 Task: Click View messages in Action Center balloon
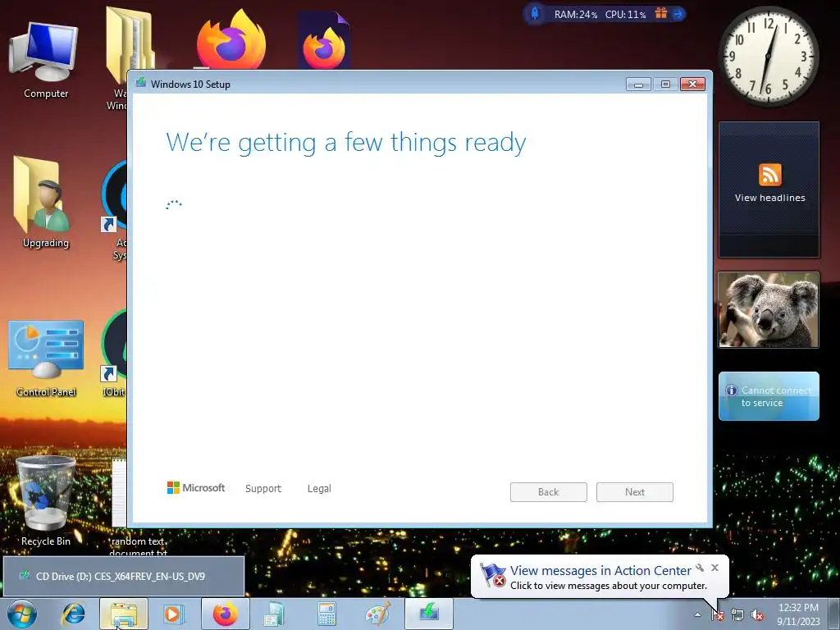pos(600,571)
